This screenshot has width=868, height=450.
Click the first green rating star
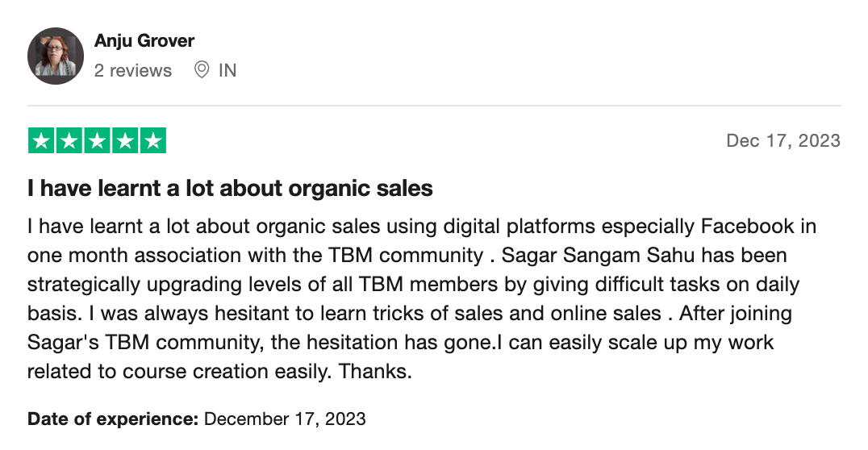(42, 141)
